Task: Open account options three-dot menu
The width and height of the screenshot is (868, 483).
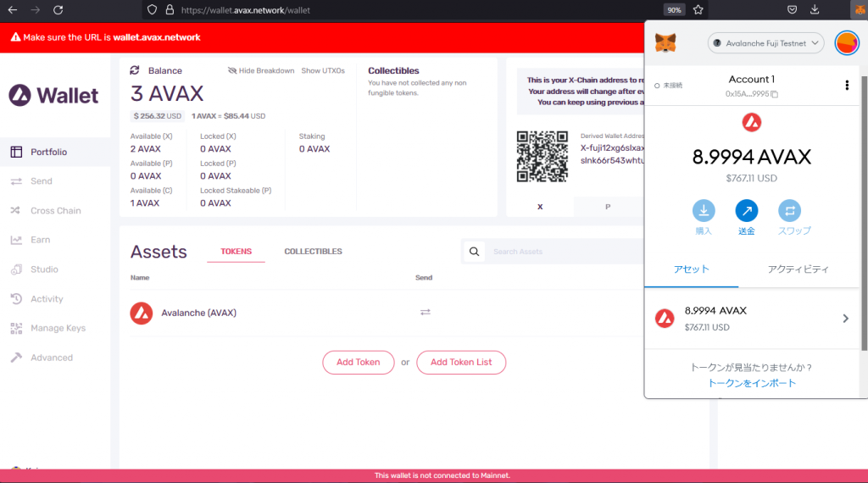Action: click(x=846, y=85)
